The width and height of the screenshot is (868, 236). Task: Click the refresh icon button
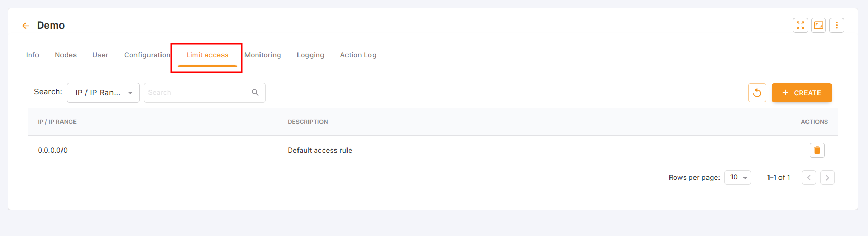[757, 93]
